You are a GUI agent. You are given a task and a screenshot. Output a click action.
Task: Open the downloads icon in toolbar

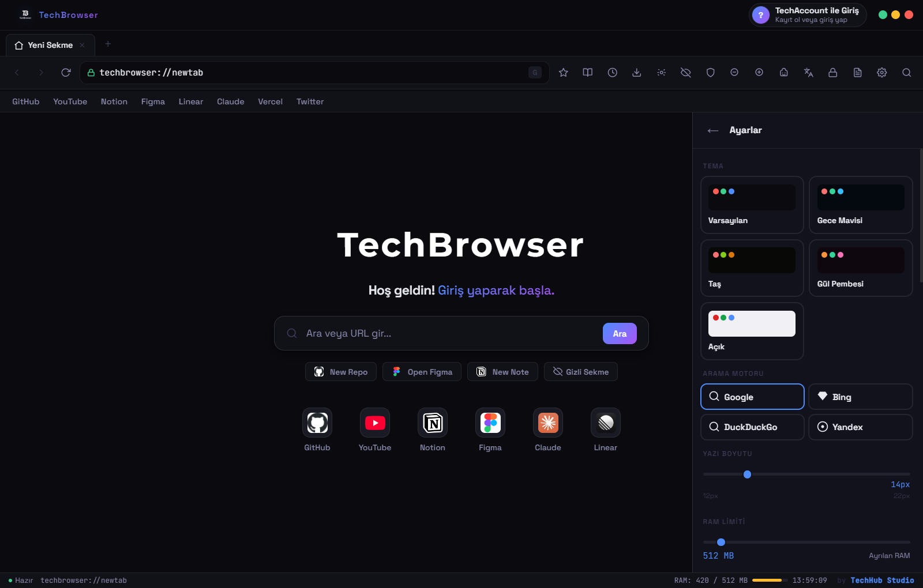coord(637,73)
